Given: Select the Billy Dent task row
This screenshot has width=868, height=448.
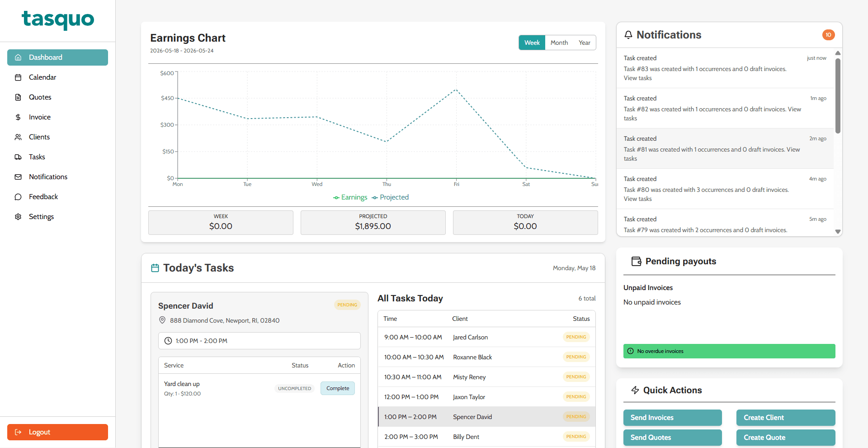Looking at the screenshot, I should [x=486, y=437].
